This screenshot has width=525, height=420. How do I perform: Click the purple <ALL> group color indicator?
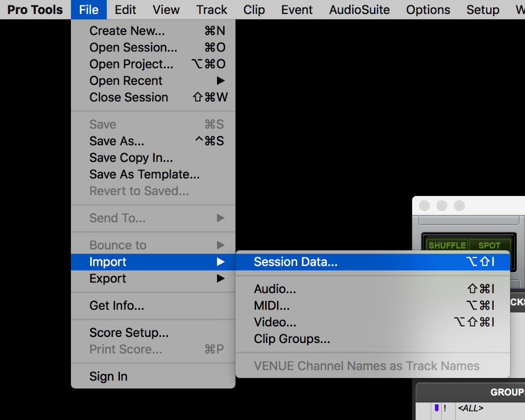[x=436, y=408]
